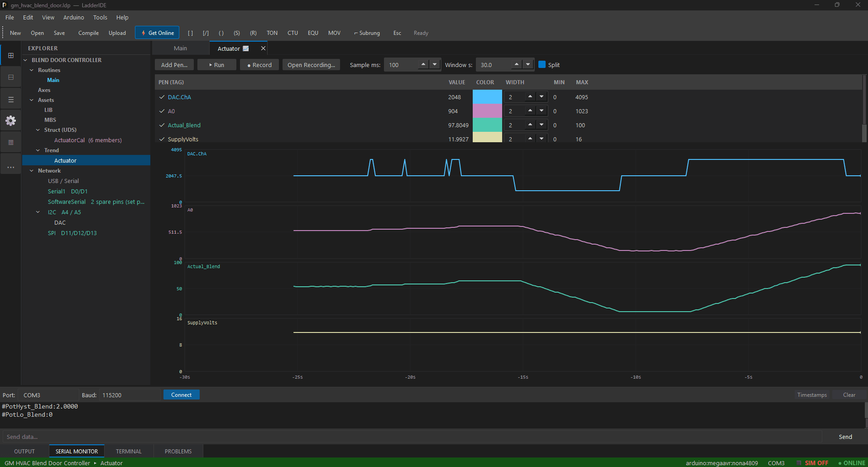The height and width of the screenshot is (467, 868).
Task: Toggle Timestamps in serial monitor
Action: coord(812,395)
